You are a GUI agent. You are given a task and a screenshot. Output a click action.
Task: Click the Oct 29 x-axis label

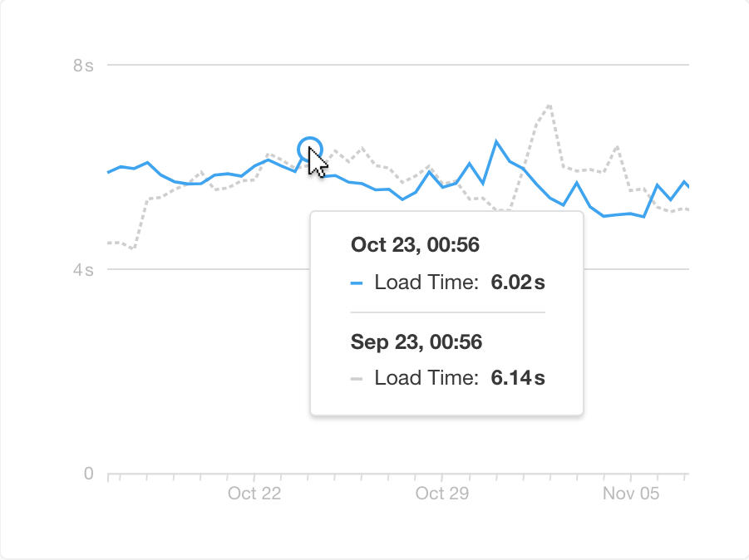coord(441,494)
